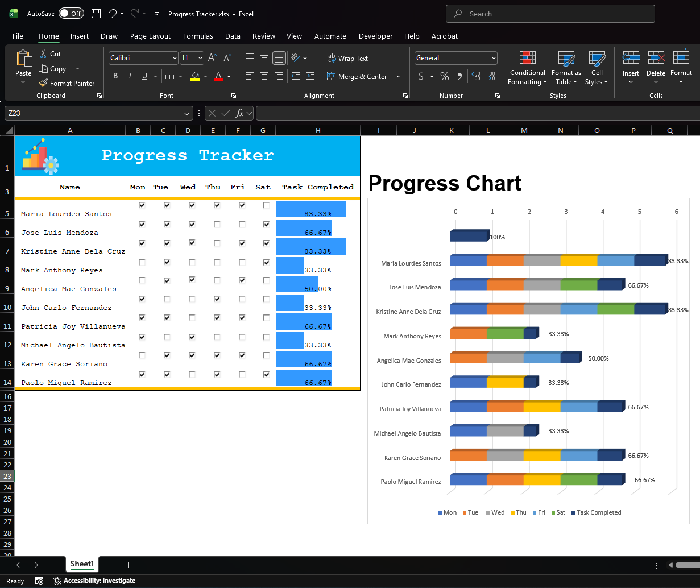Click the Cell Styles button
Viewport: 700px width, 588px height.
pos(597,68)
